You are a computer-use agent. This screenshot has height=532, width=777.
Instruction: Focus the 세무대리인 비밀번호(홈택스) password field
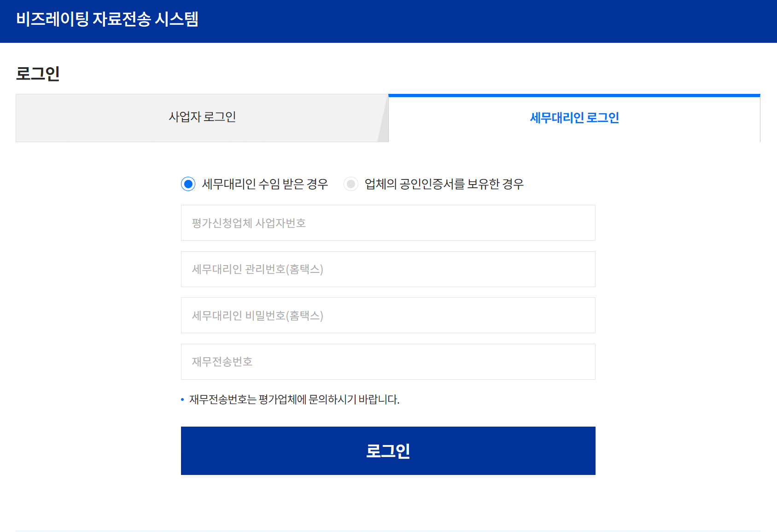[388, 315]
